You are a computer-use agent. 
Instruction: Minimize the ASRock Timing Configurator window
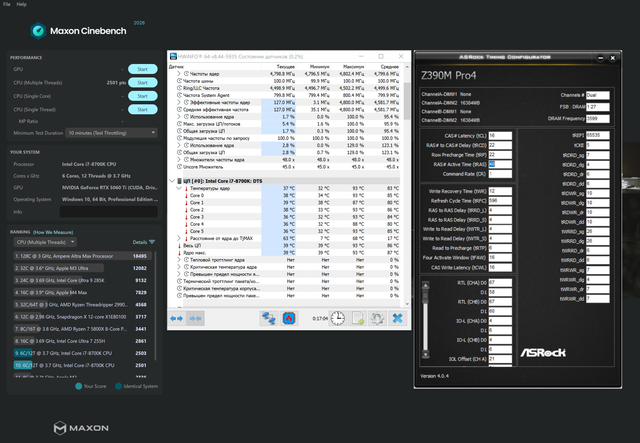click(600, 58)
